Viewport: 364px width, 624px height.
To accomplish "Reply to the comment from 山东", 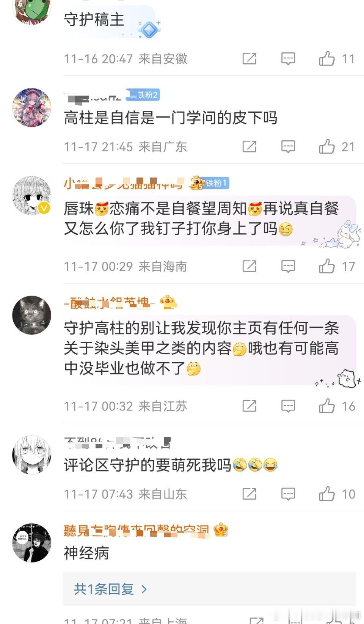I will 288,494.
